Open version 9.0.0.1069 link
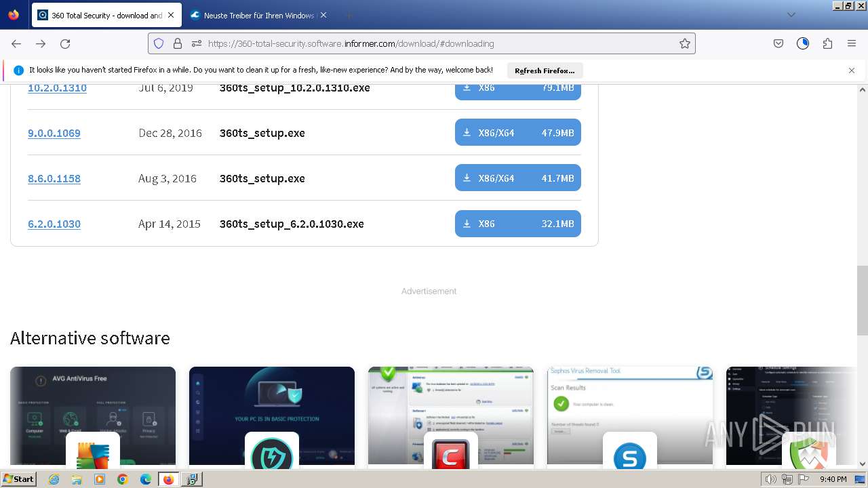 pyautogui.click(x=54, y=133)
